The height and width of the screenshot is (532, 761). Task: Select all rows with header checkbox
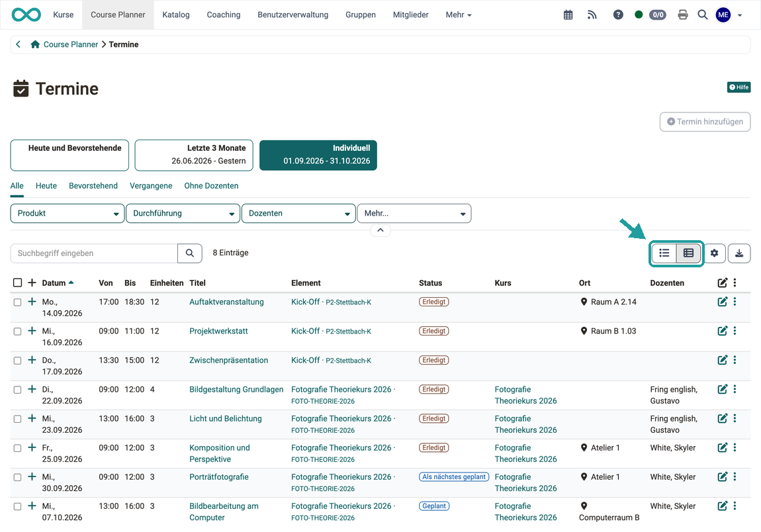pyautogui.click(x=17, y=283)
